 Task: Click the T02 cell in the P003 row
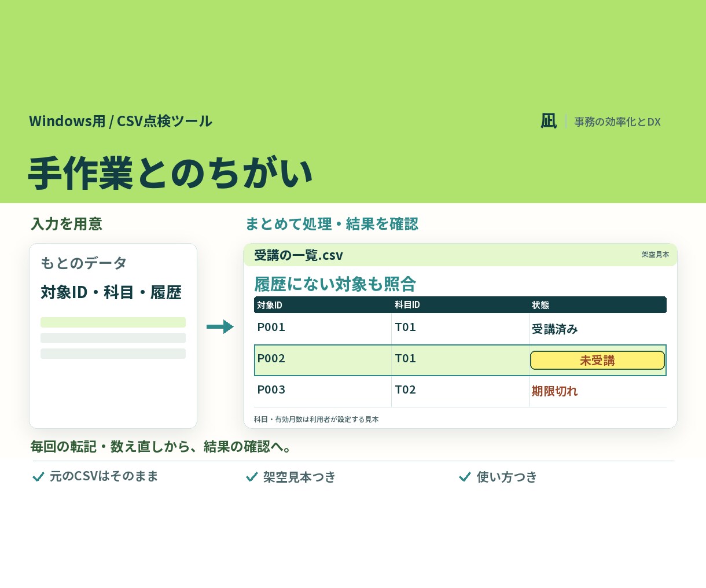406,389
